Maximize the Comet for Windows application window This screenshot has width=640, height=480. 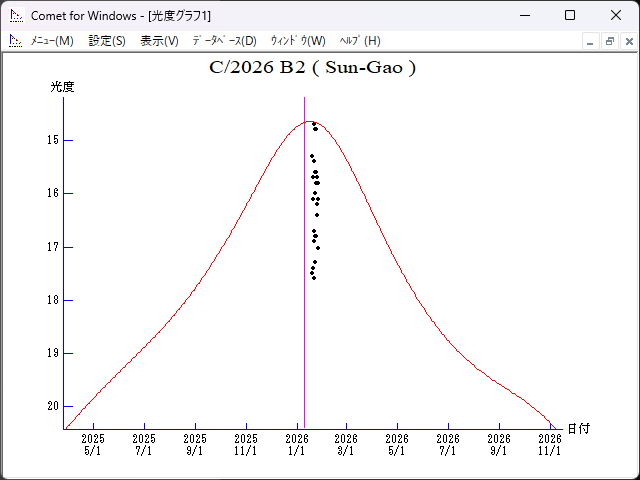[570, 15]
